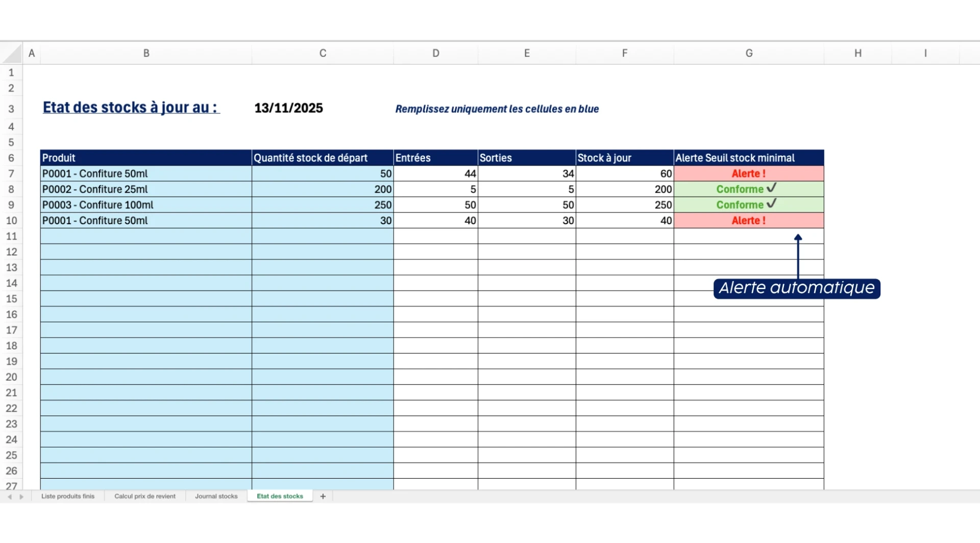
Task: Click the next sheet navigation arrow
Action: coord(21,497)
